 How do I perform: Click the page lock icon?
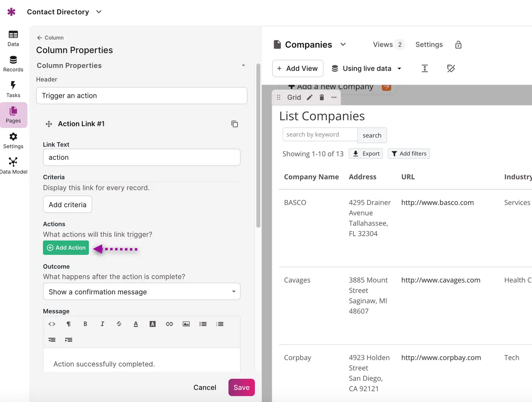click(x=458, y=45)
